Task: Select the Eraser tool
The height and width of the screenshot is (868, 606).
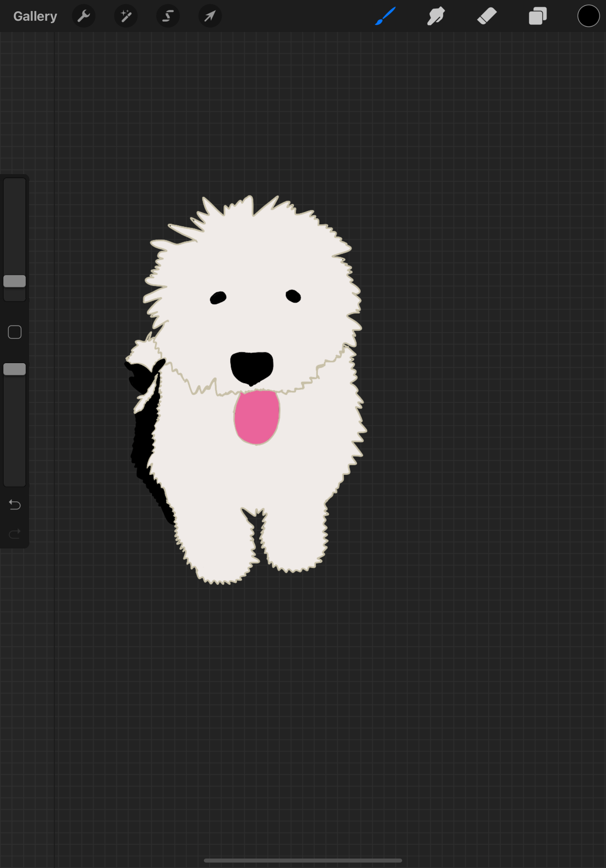Action: [487, 16]
